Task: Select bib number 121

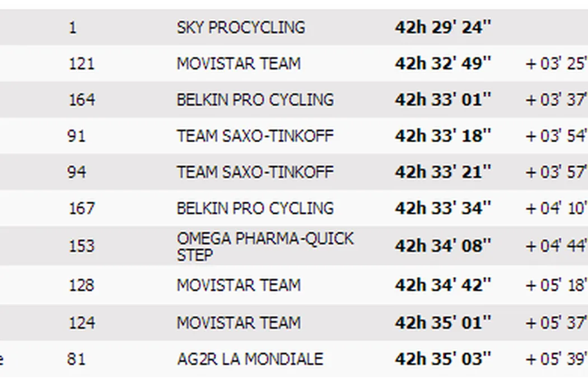Action: pos(81,64)
